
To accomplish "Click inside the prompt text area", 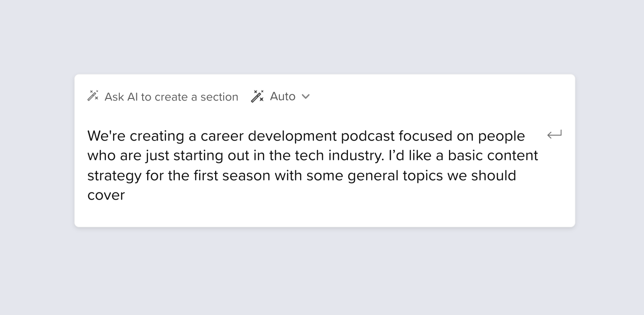I will [313, 166].
